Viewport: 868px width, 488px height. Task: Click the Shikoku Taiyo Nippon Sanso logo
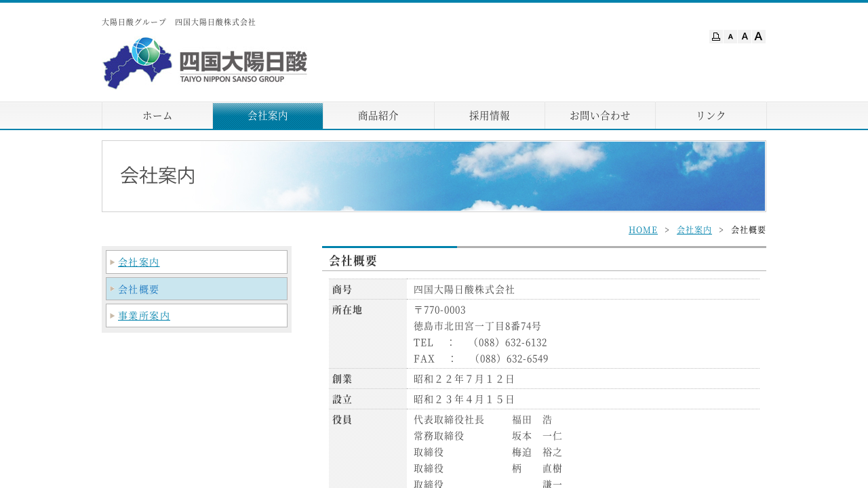pyautogui.click(x=205, y=63)
